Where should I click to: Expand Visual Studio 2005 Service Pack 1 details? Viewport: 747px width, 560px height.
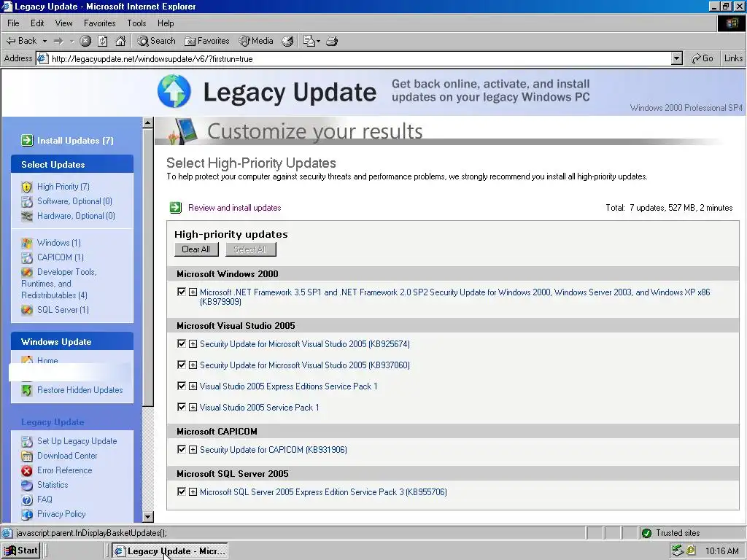tap(193, 407)
